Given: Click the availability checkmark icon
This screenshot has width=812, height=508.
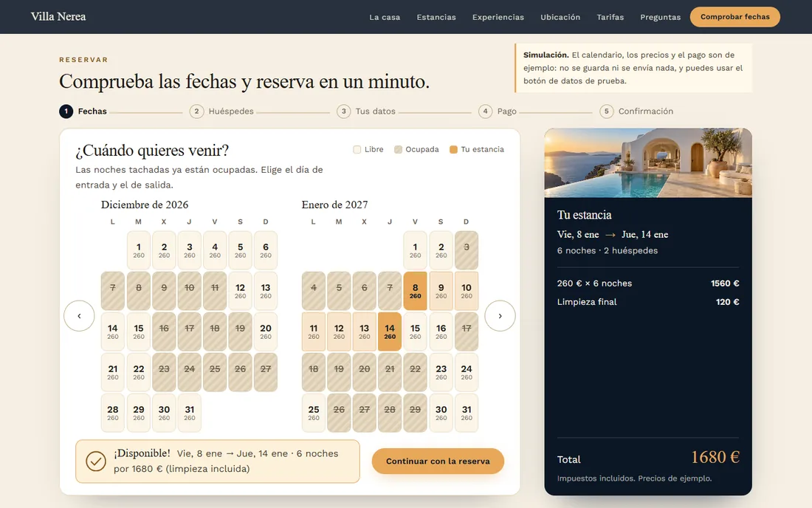Looking at the screenshot, I should [x=96, y=461].
